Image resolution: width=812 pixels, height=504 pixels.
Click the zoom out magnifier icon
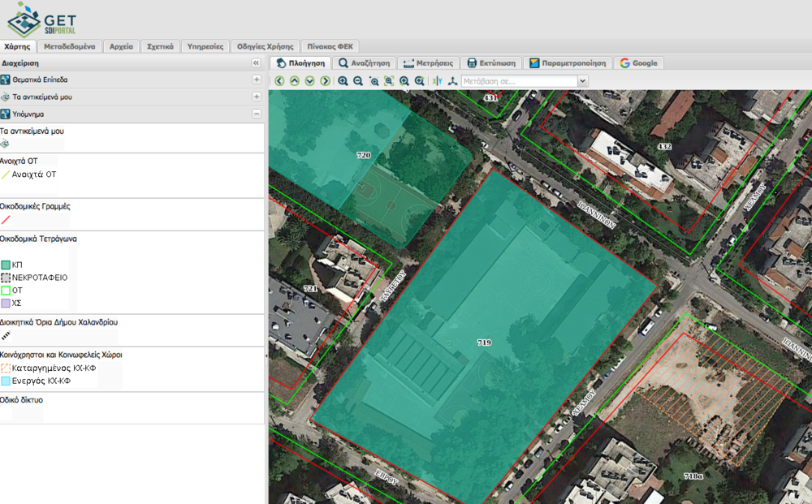[x=358, y=81]
